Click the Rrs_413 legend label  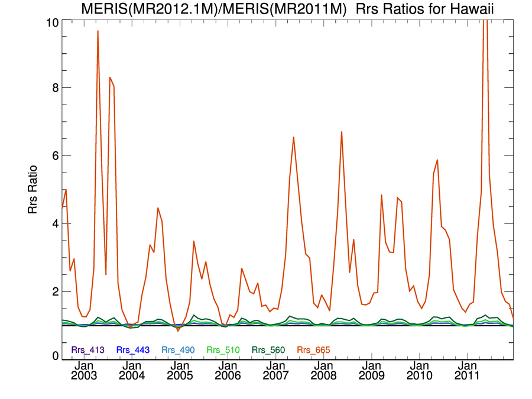click(x=87, y=350)
